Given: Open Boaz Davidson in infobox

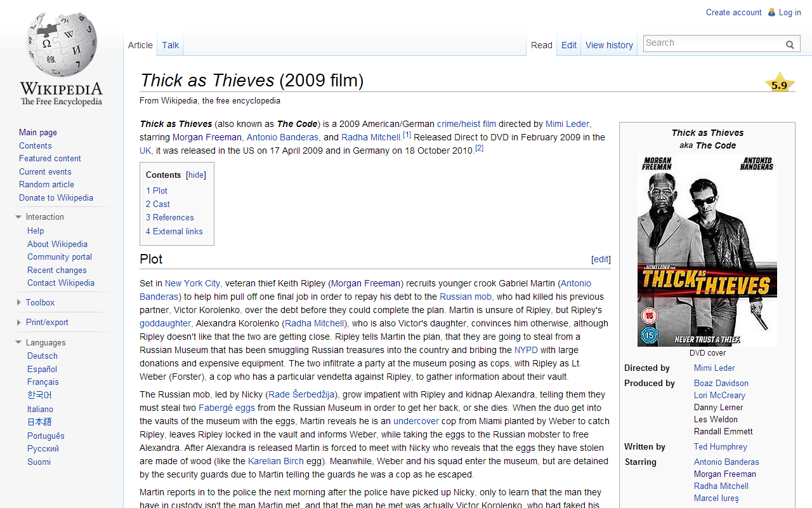Looking at the screenshot, I should (721, 384).
